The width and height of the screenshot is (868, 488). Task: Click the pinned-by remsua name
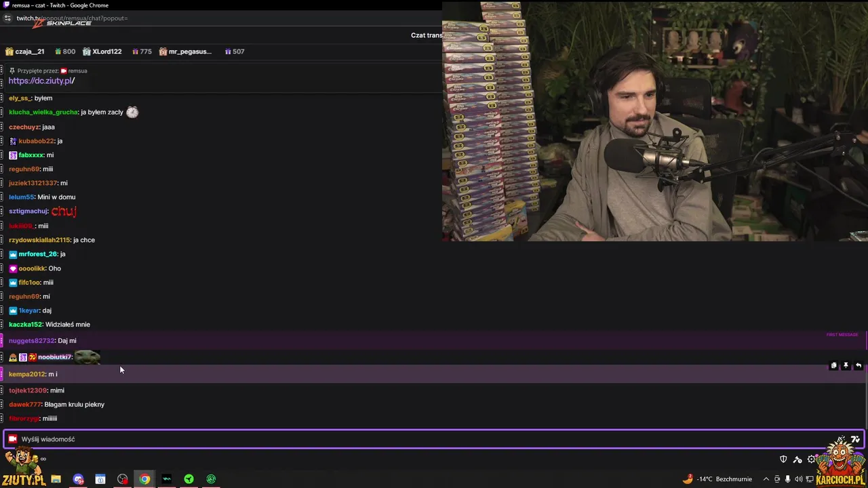coord(77,70)
